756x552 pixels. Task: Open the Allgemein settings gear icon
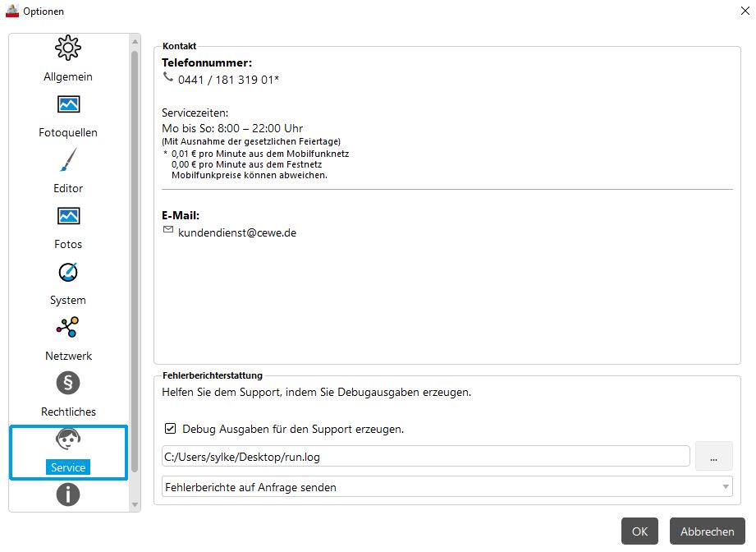(68, 48)
